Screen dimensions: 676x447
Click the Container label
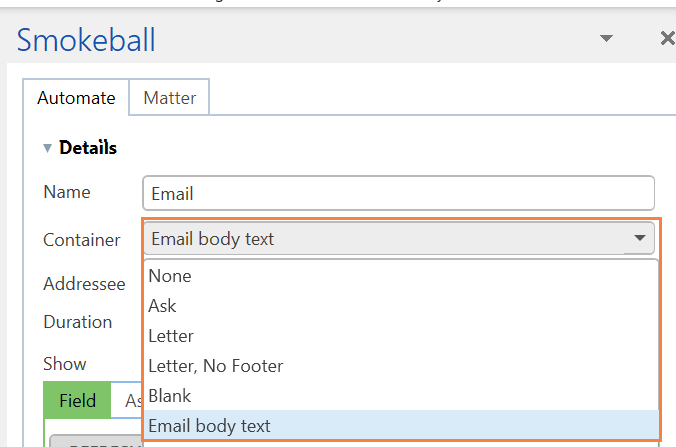(x=81, y=240)
